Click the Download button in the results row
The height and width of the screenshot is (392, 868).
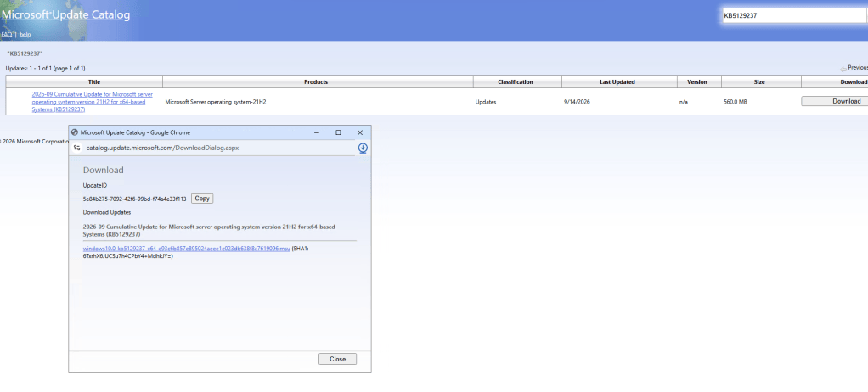tap(834, 101)
